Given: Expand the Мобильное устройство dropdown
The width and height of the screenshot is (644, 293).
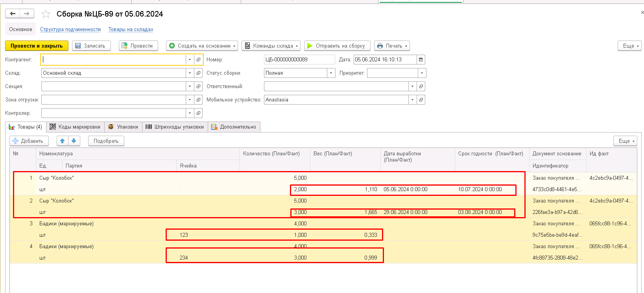Looking at the screenshot, I should pos(412,100).
